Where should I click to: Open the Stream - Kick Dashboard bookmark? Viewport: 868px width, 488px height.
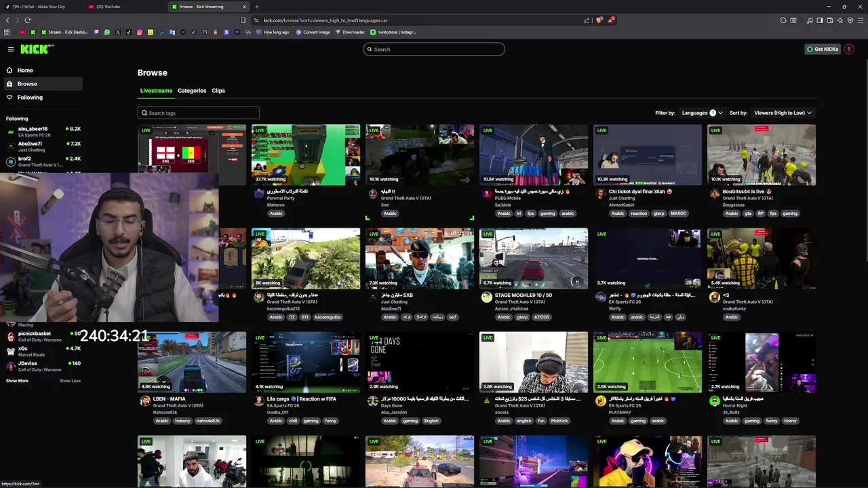click(65, 32)
